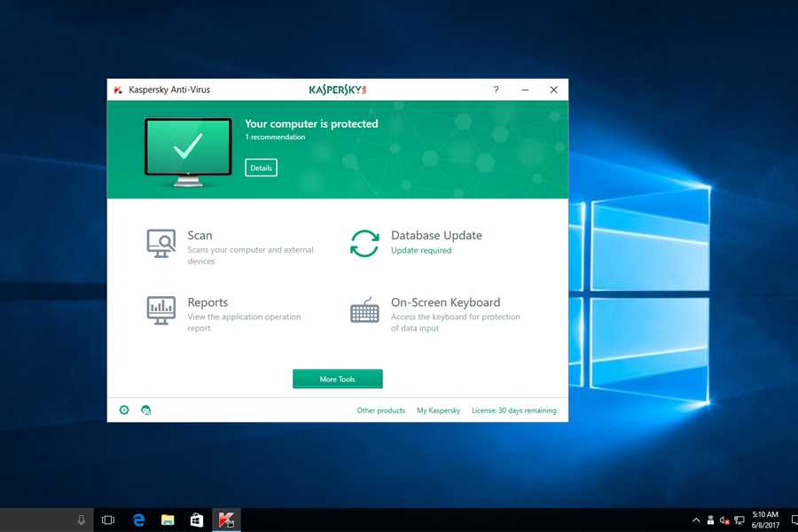This screenshot has height=532, width=798.
Task: Open Kaspersky settings gear icon
Action: 124,410
